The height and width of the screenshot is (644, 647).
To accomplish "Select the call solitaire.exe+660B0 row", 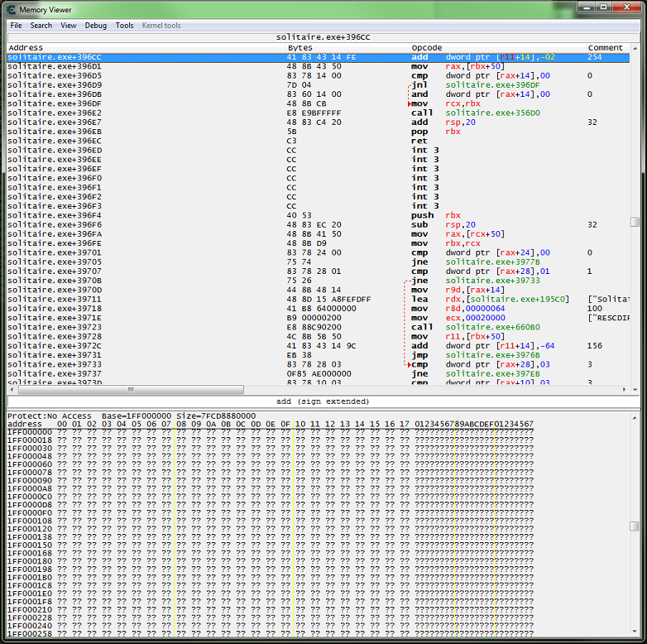I will (x=319, y=327).
